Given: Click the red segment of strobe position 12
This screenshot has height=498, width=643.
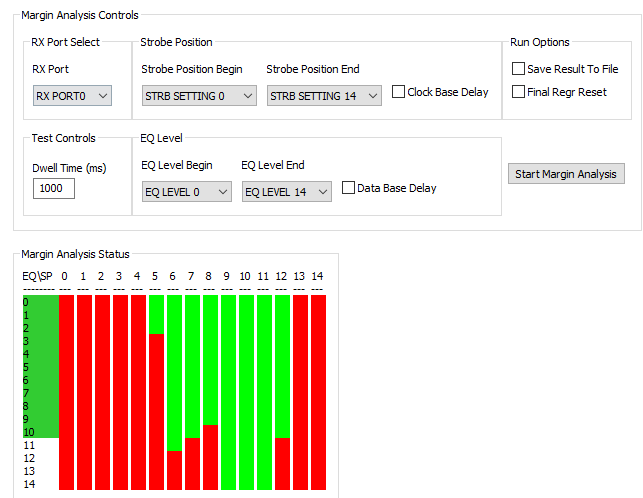Looking at the screenshot, I should tap(283, 464).
